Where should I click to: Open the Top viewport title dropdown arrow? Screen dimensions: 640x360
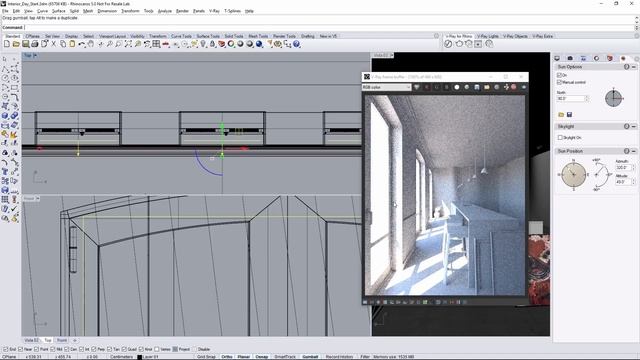click(x=35, y=55)
